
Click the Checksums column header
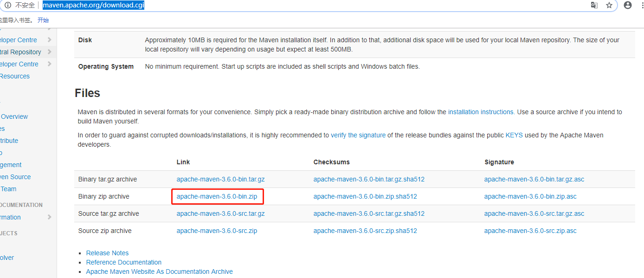click(x=332, y=162)
